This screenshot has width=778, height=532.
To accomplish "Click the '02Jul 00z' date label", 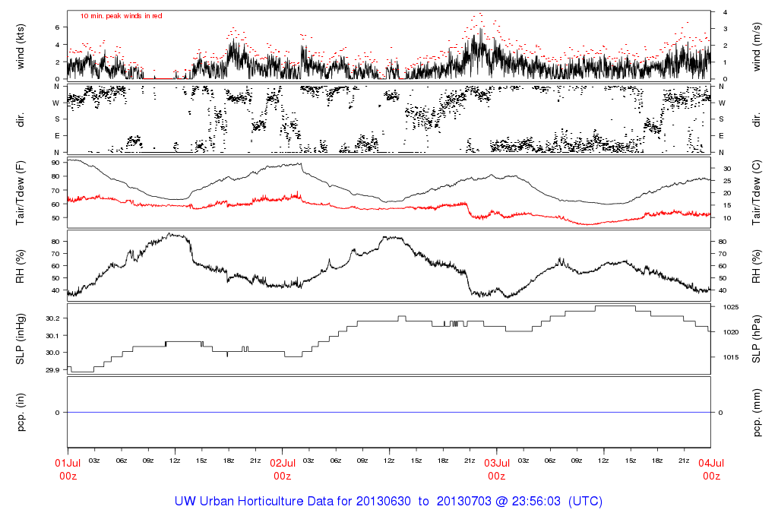I will (283, 470).
